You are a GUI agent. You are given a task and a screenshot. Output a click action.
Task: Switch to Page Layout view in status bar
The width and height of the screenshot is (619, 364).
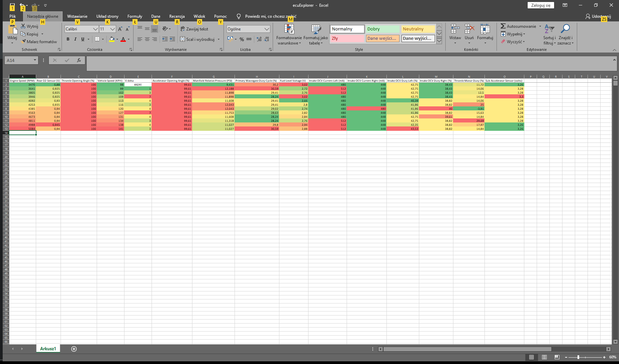[x=544, y=357]
